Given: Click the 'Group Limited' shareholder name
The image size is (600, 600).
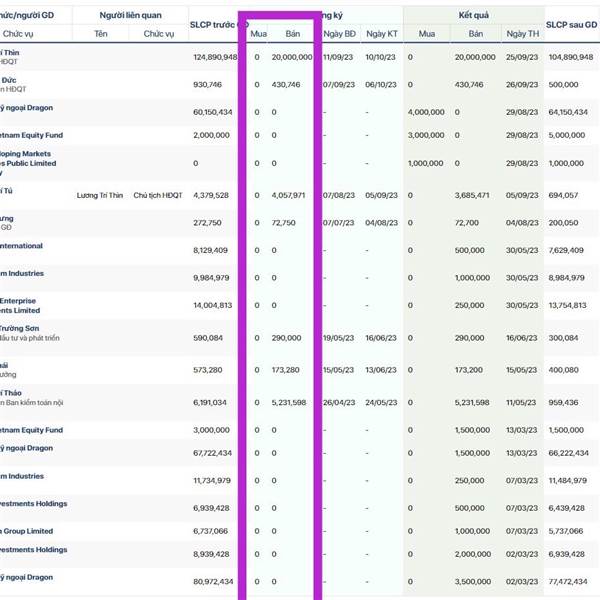Looking at the screenshot, I should pyautogui.click(x=27, y=531).
